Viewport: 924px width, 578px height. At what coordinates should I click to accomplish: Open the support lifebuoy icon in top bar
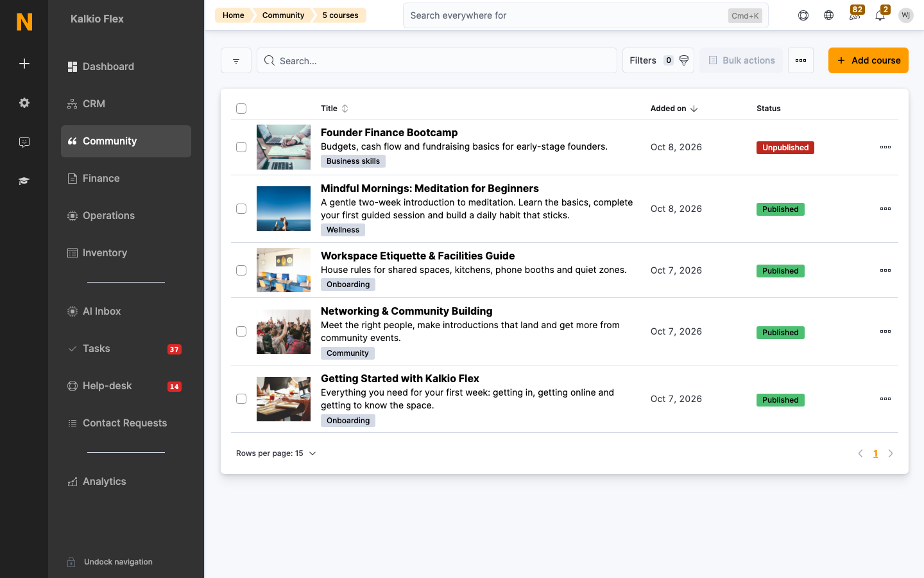[x=803, y=15]
